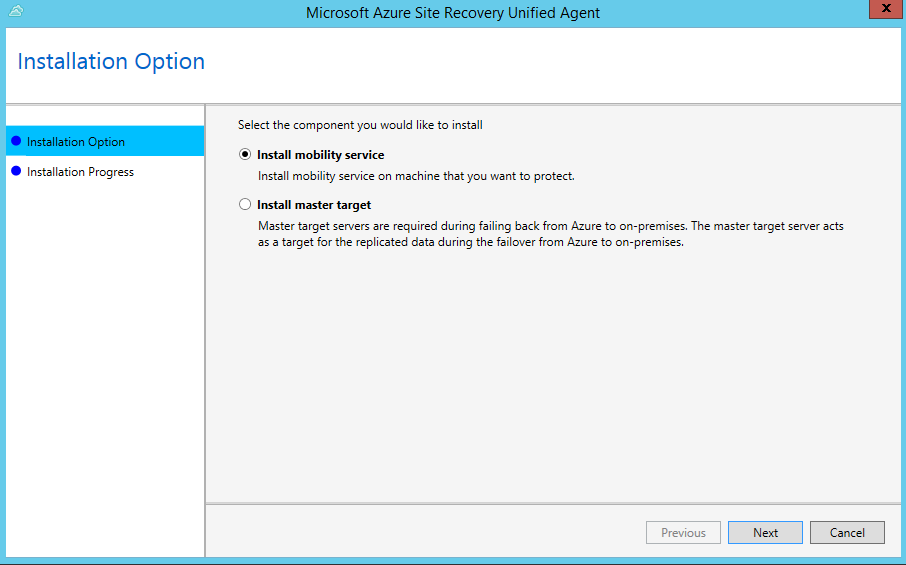The height and width of the screenshot is (565, 906).
Task: Click the Installation Option page heading
Action: pos(111,61)
